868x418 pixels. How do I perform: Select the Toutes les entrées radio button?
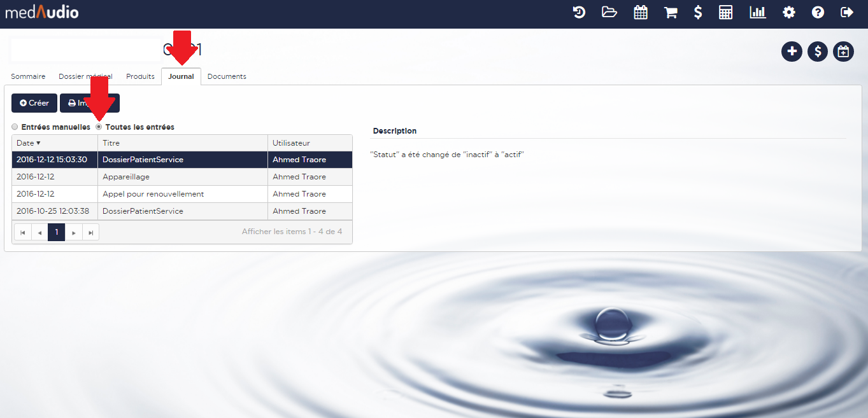(99, 127)
